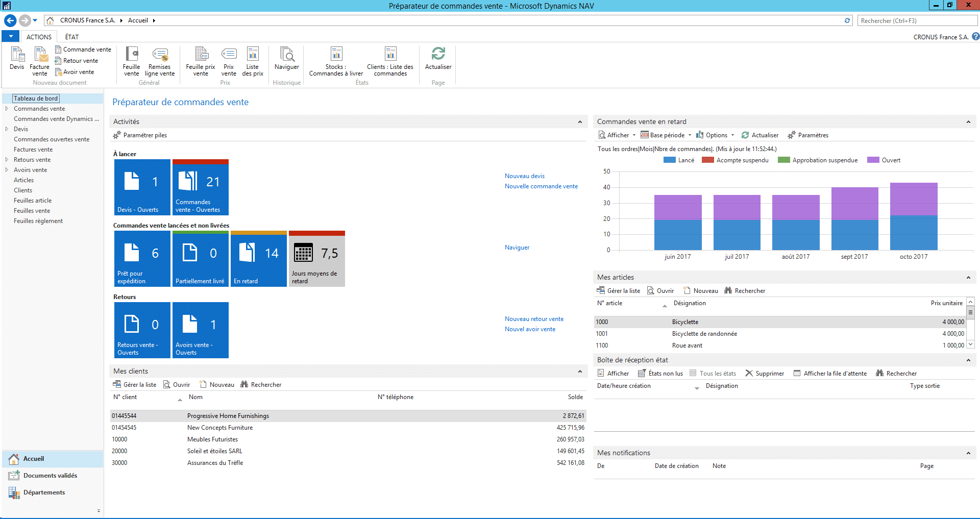Collapse the Mes articles section
The height and width of the screenshot is (519, 980).
pos(968,278)
